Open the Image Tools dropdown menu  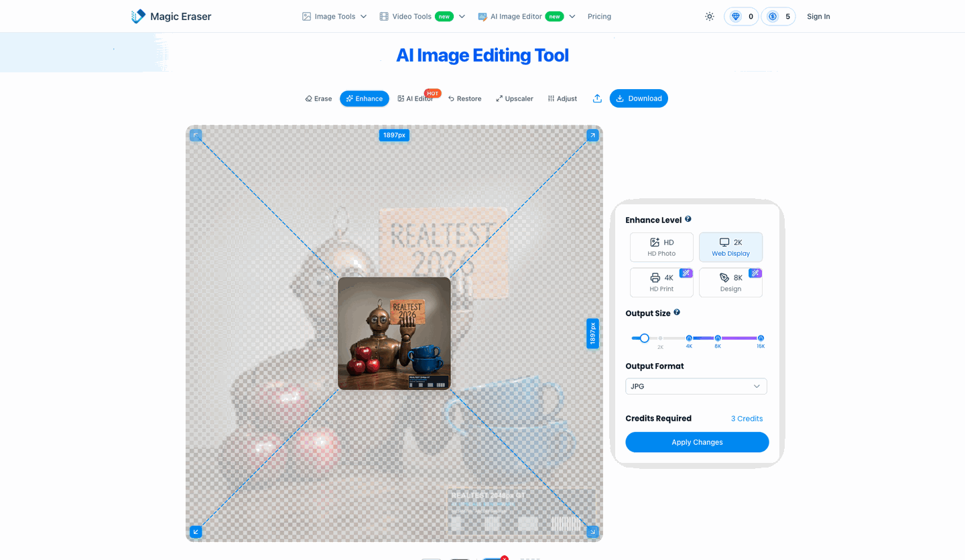point(334,16)
